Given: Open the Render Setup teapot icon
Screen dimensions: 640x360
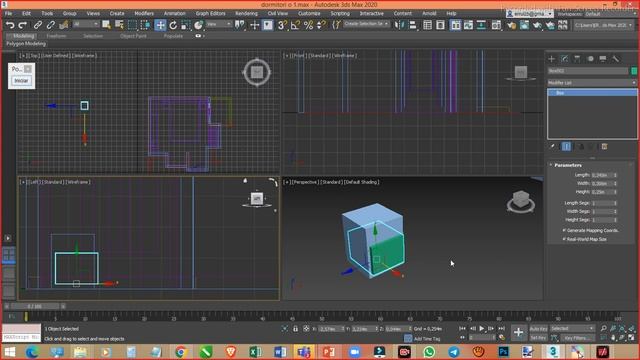Looking at the screenshot, I should point(511,25).
